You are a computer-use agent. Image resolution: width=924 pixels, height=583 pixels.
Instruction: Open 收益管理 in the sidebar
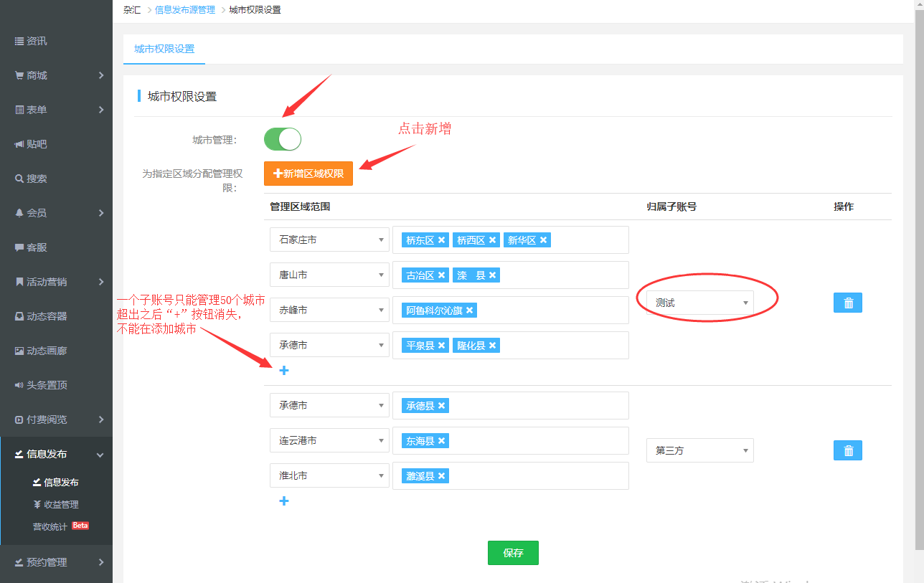[x=61, y=504]
